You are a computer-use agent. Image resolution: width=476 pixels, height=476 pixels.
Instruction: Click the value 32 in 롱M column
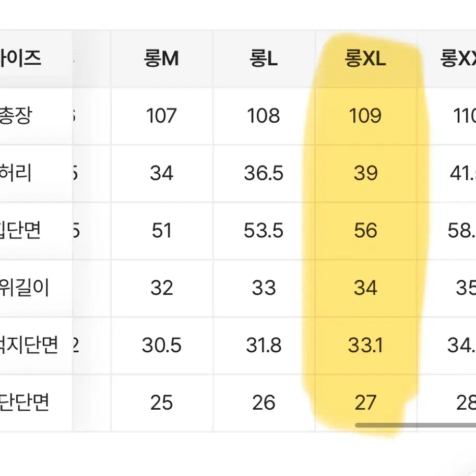point(161,288)
